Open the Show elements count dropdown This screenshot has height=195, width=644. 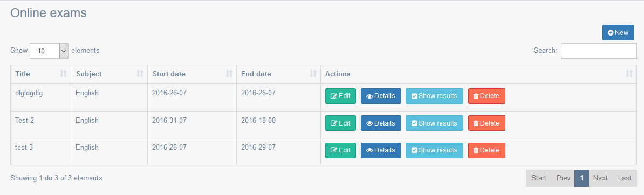point(49,51)
